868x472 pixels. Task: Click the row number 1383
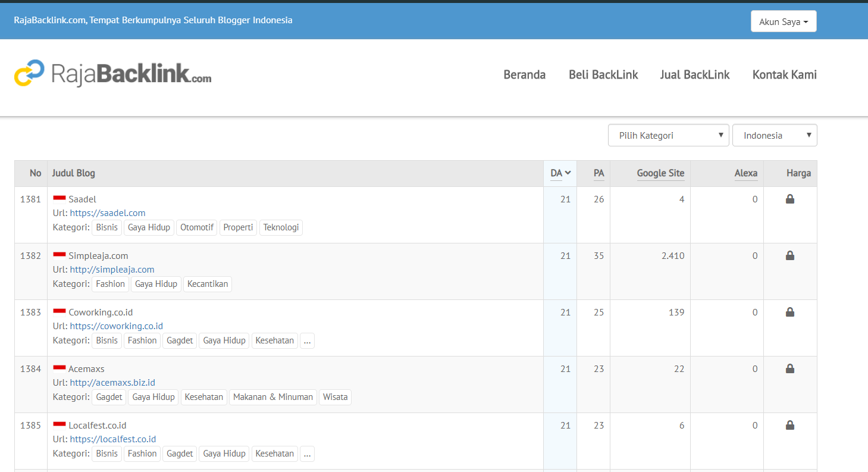(x=30, y=312)
